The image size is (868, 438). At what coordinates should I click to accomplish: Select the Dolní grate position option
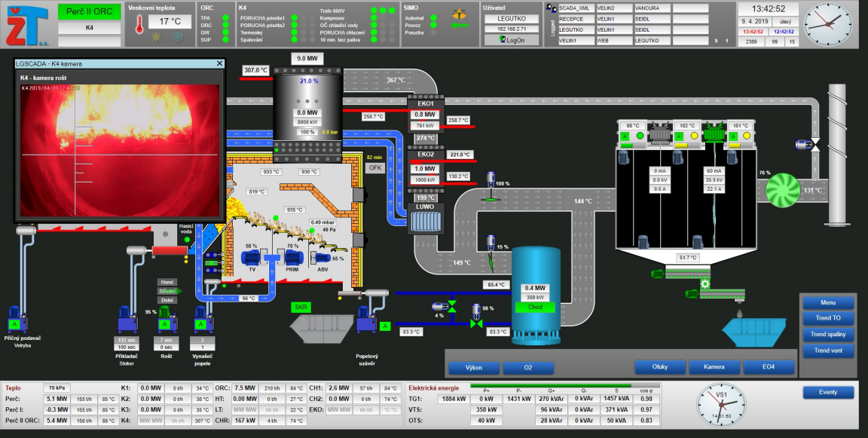167,300
